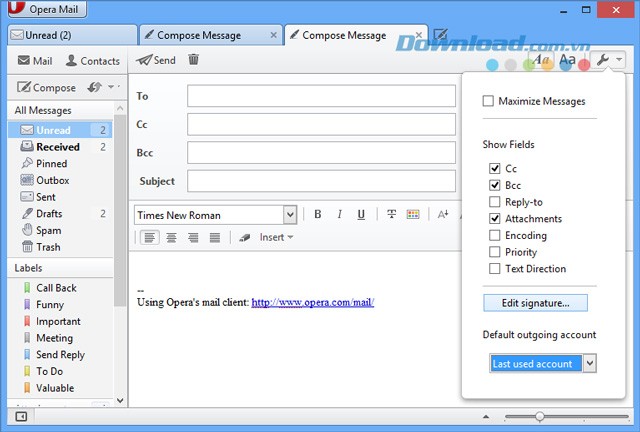Image resolution: width=640 pixels, height=432 pixels.
Task: Switch to the first Compose Message tab
Action: tap(210, 36)
